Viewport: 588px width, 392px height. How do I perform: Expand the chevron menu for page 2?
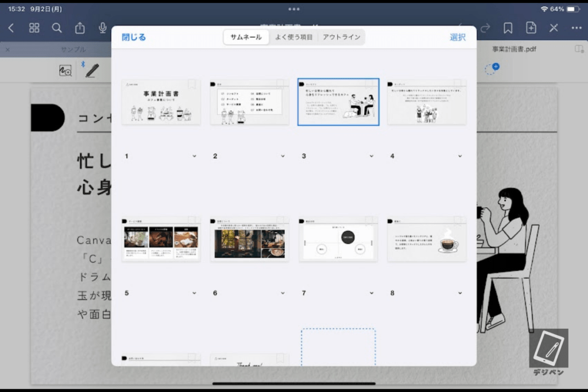(283, 156)
